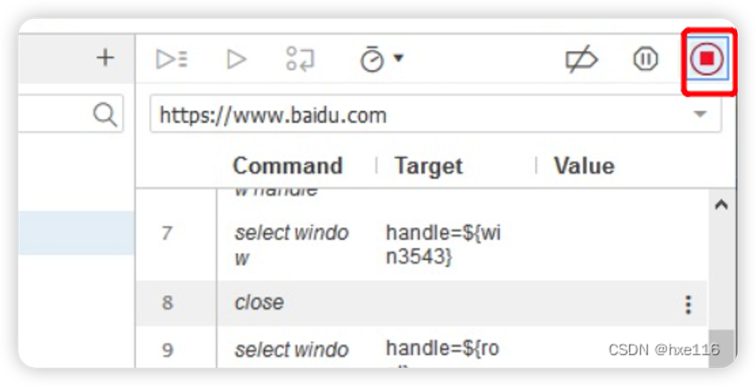Stop recording with the red button

point(707,59)
